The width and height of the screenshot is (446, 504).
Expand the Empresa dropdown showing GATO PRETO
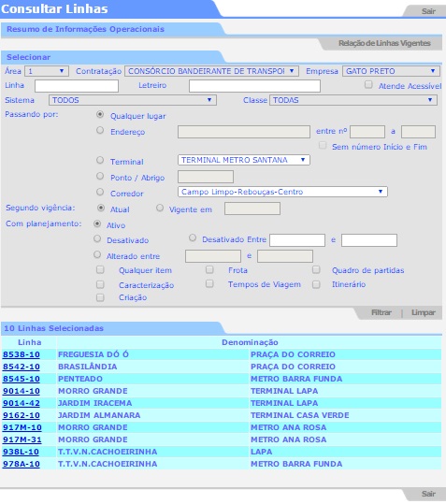click(x=391, y=71)
